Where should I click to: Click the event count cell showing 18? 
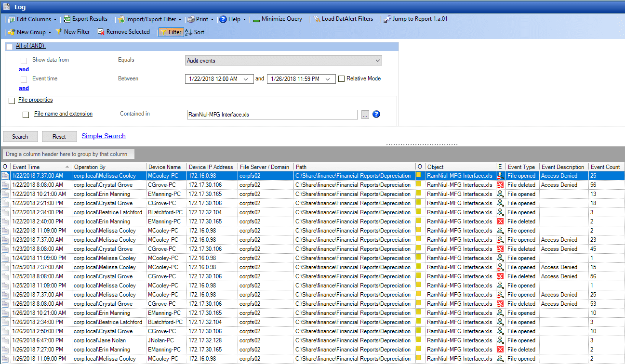[607, 203]
